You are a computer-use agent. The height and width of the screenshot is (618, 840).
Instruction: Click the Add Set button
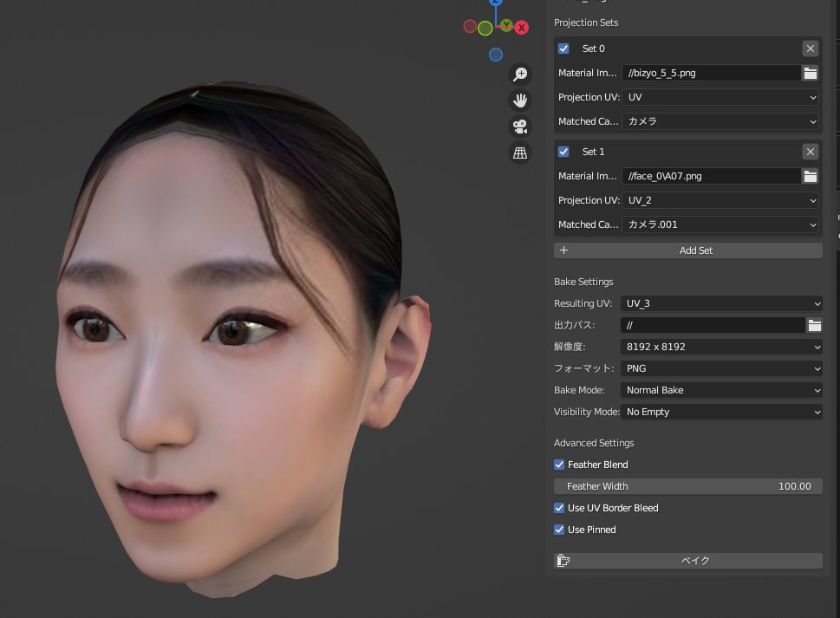688,250
